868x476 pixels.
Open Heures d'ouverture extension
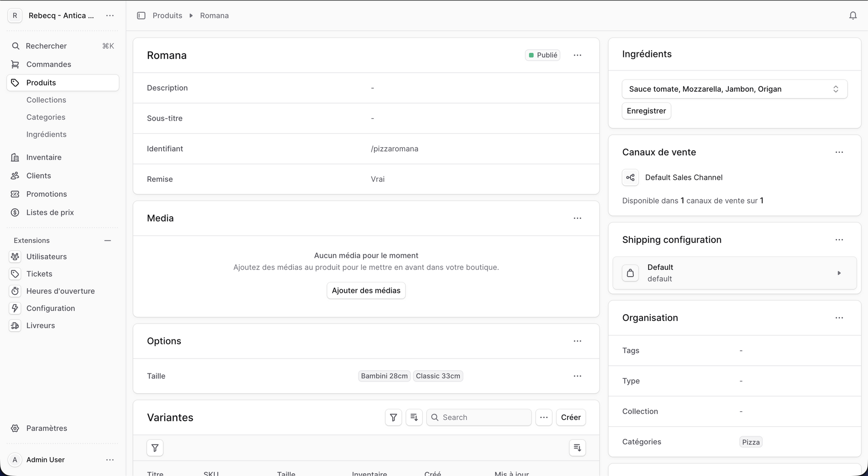(x=60, y=291)
